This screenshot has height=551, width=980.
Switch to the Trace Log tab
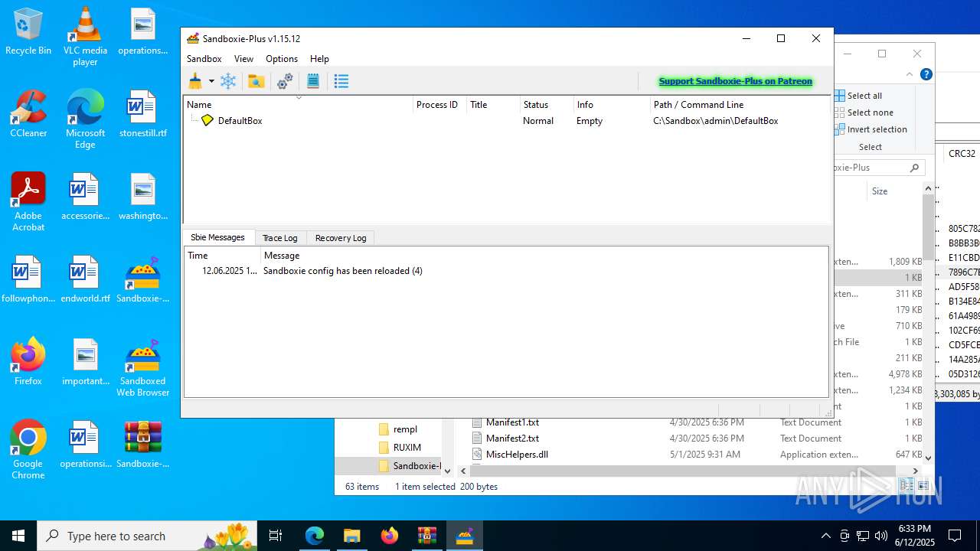click(x=279, y=238)
